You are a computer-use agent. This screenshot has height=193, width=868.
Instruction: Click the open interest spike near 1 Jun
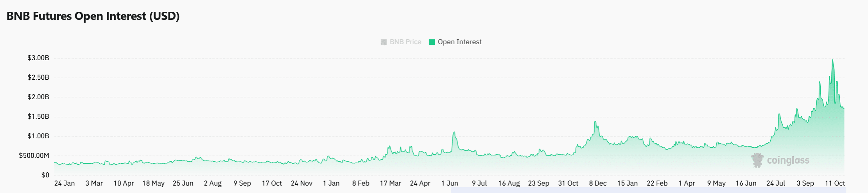coord(454,132)
